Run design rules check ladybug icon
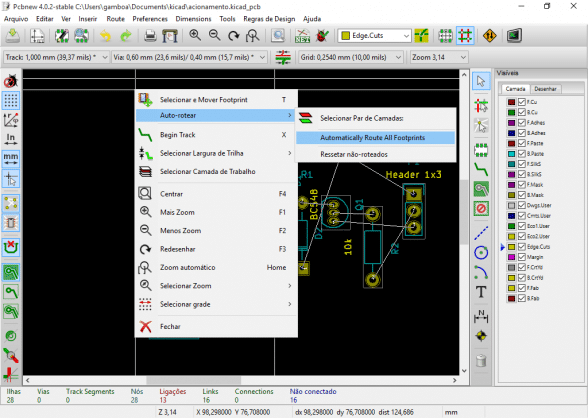Image resolution: width=588 pixels, height=418 pixels. click(x=322, y=36)
